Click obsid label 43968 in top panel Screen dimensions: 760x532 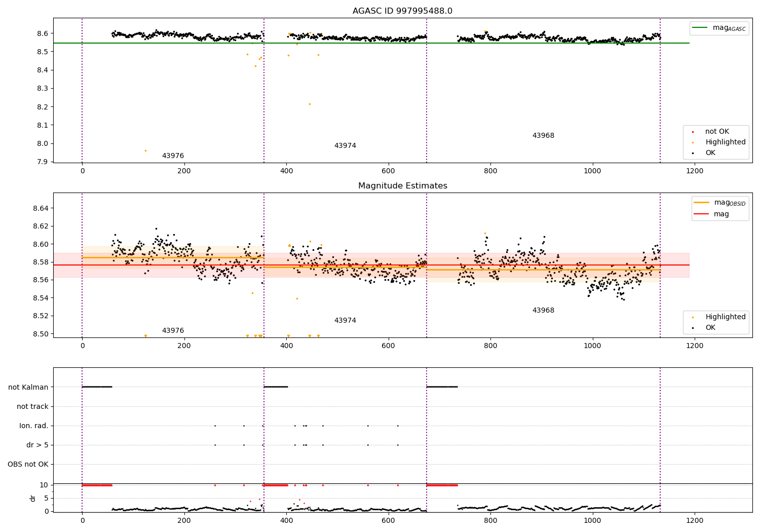(x=543, y=136)
